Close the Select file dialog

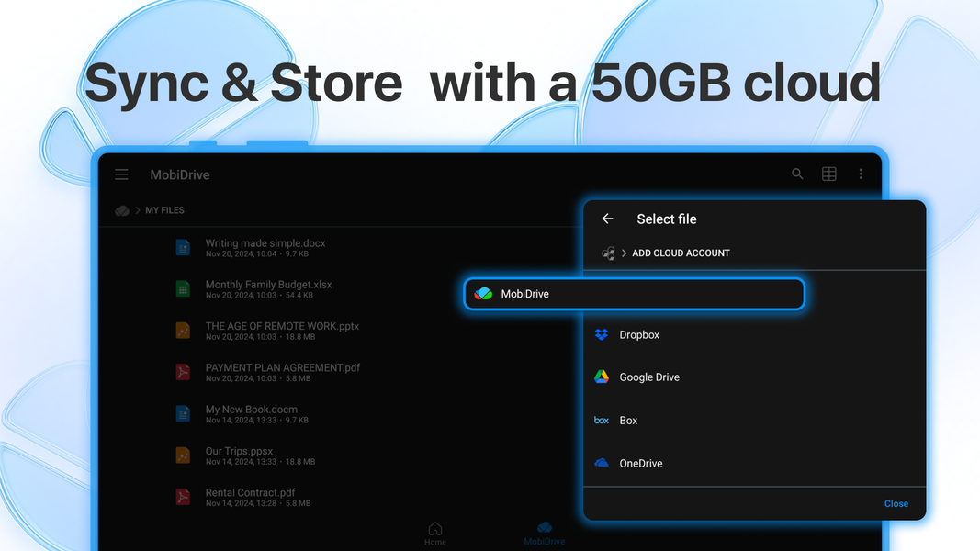point(896,503)
